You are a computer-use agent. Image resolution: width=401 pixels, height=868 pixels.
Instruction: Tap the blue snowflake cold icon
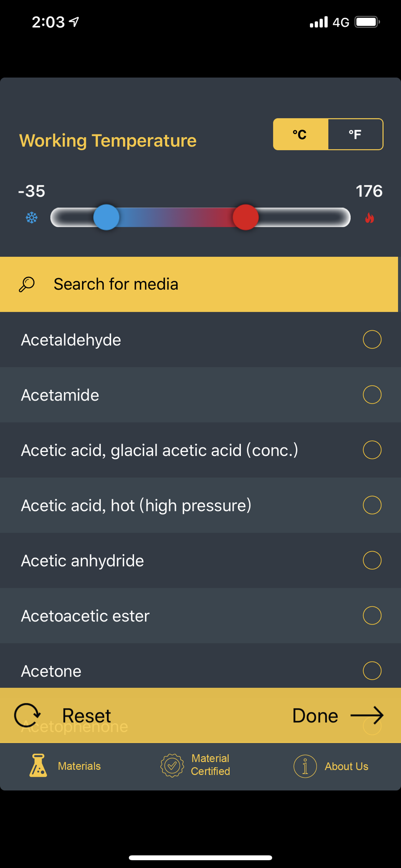point(32,218)
